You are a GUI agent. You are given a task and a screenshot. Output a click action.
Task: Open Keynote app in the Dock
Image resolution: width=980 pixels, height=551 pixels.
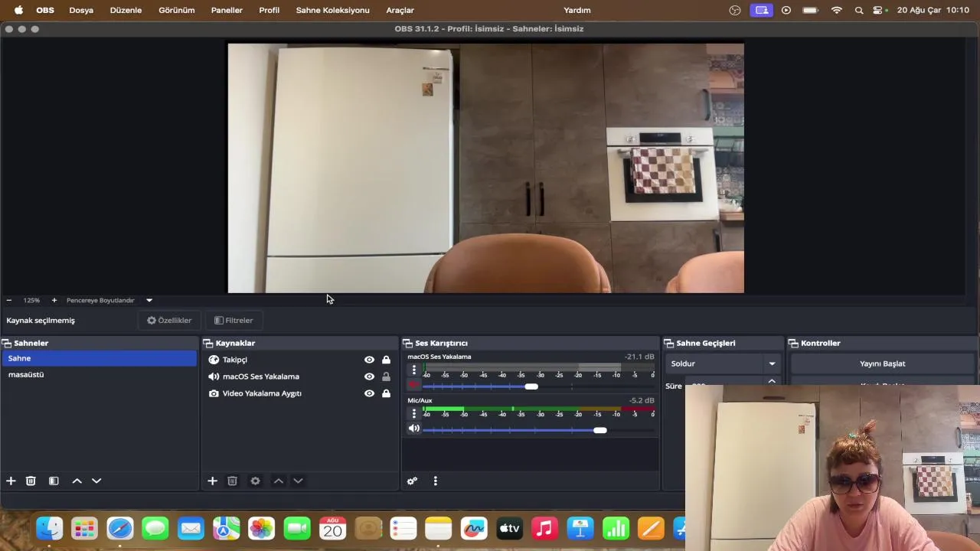tap(580, 528)
